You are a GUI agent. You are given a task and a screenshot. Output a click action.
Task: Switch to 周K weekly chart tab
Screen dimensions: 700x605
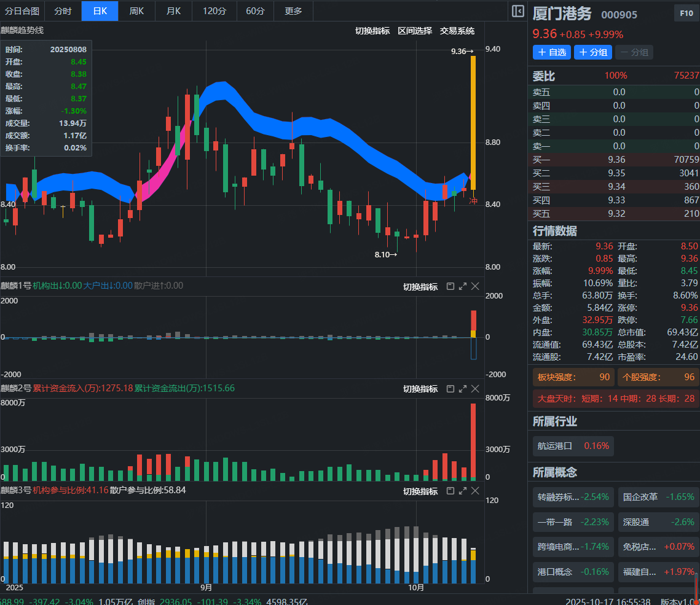pos(136,11)
